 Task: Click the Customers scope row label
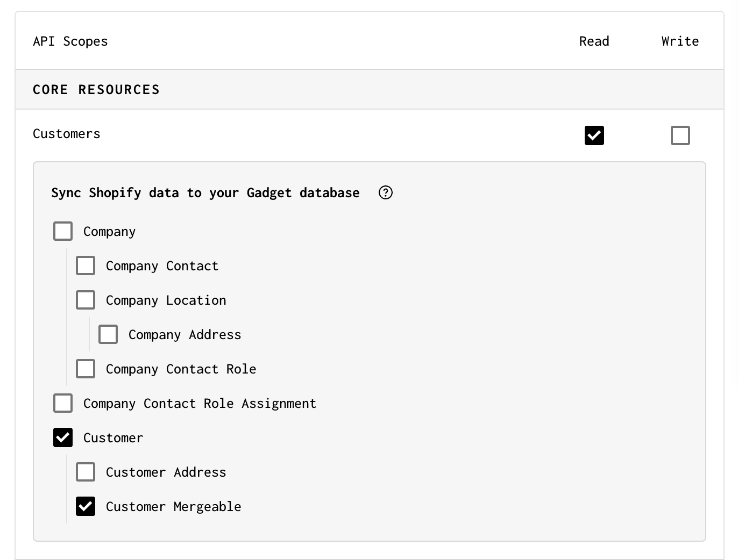[67, 134]
